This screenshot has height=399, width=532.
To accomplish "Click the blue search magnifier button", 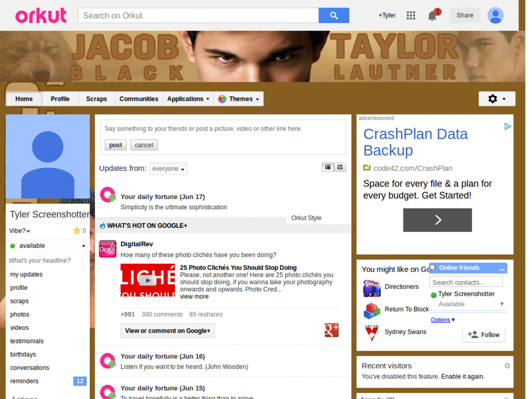I will (334, 16).
